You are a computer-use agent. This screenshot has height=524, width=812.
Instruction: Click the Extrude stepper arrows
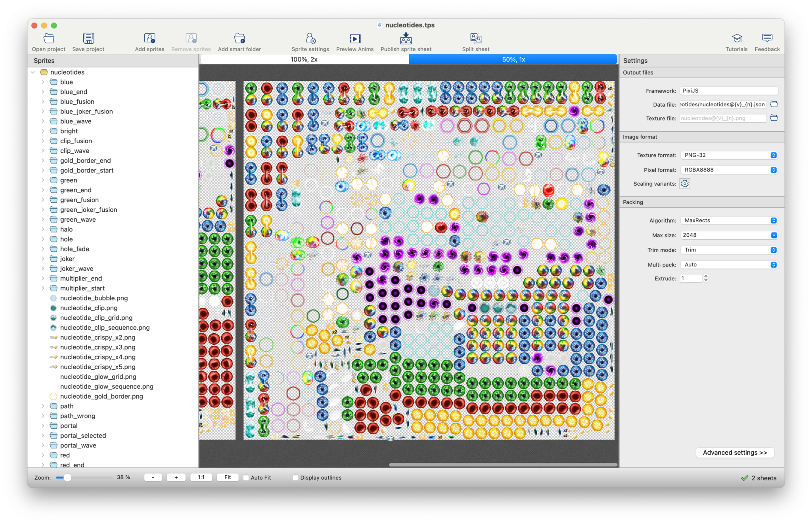(706, 278)
